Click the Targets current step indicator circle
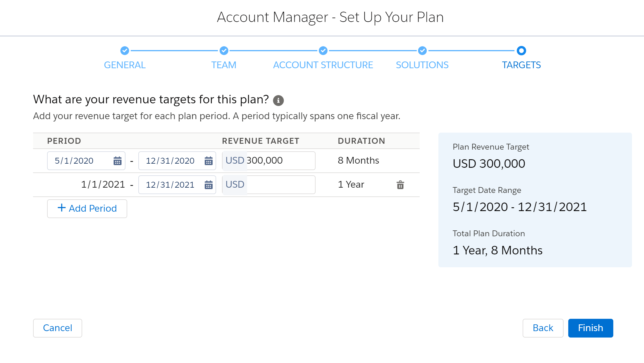This screenshot has height=363, width=644. (521, 51)
